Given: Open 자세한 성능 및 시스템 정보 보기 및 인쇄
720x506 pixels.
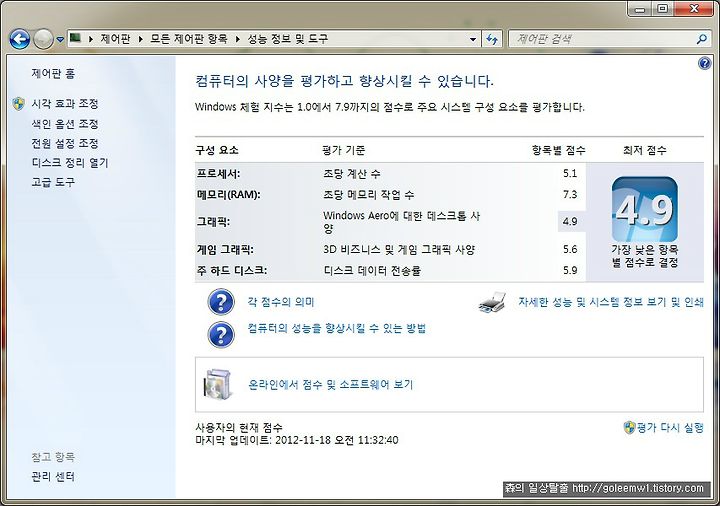Looking at the screenshot, I should click(611, 302).
